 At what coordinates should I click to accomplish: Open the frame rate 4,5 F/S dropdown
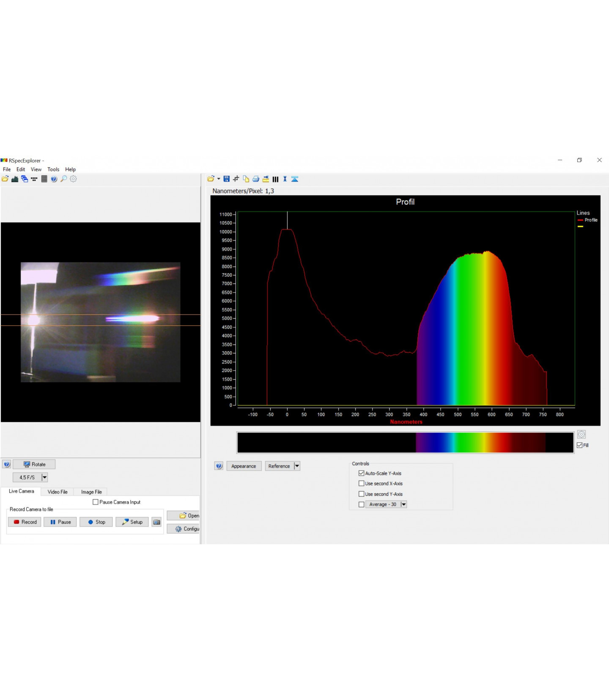click(x=44, y=477)
